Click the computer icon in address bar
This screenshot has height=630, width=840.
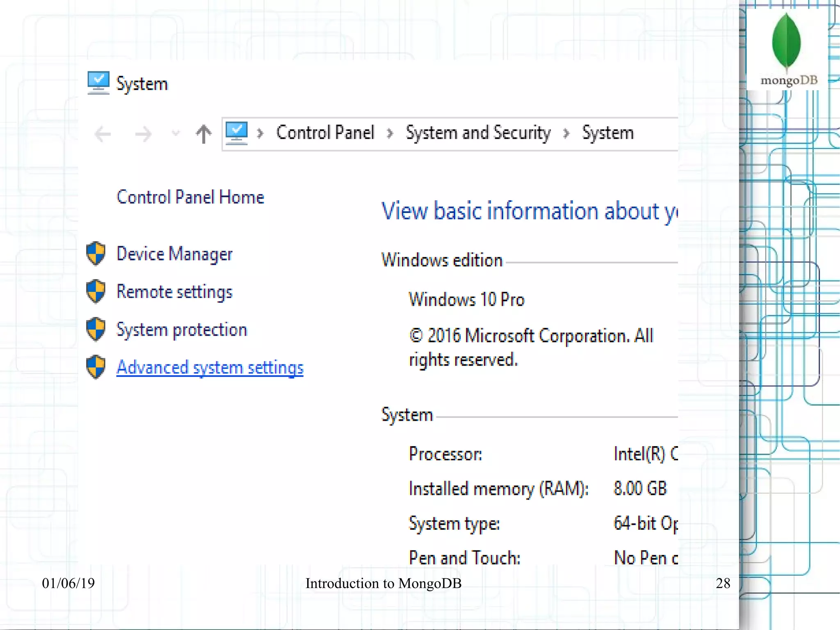click(x=237, y=133)
